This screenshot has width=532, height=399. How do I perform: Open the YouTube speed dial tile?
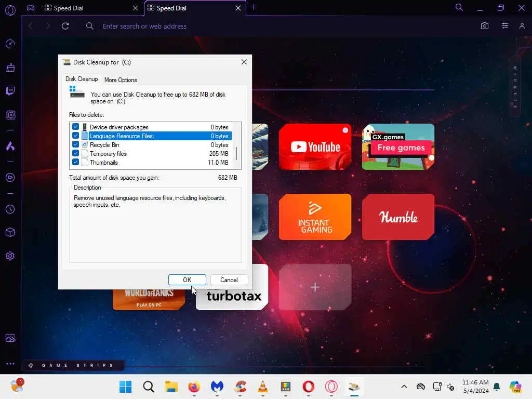pos(315,147)
